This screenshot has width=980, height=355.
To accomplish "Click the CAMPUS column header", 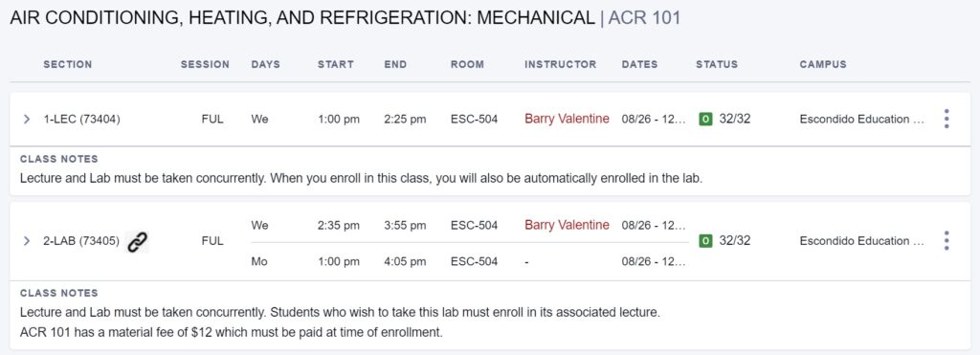I will coord(823,64).
